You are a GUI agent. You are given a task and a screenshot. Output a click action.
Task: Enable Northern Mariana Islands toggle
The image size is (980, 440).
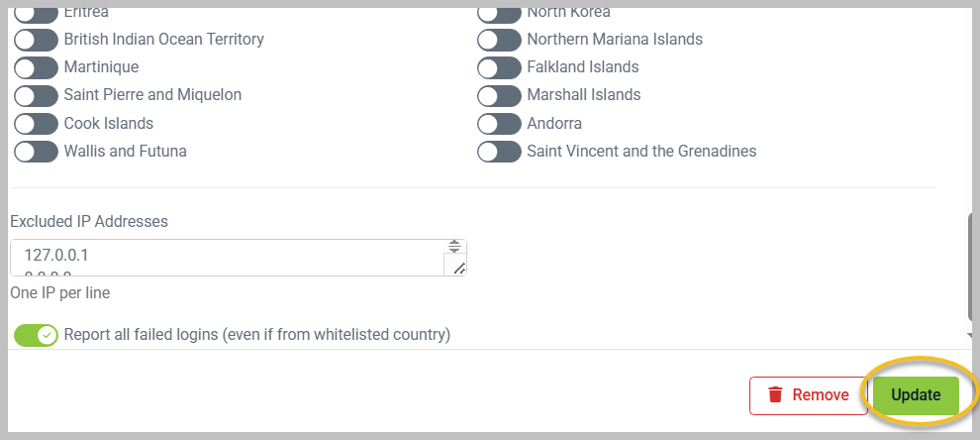coord(499,40)
